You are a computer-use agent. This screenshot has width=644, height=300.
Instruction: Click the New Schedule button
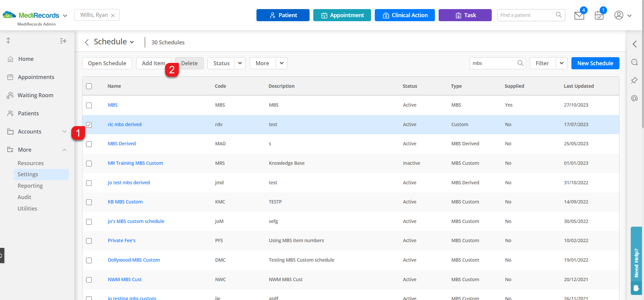595,63
